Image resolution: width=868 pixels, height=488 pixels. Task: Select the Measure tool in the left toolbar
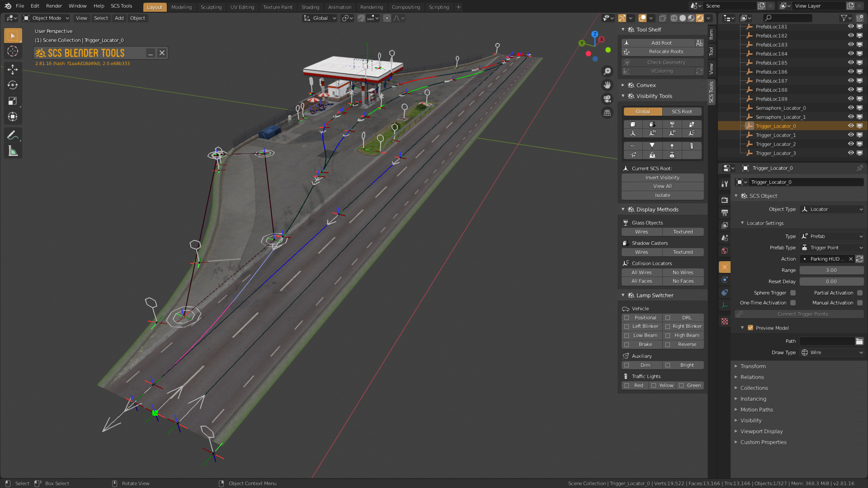(13, 150)
